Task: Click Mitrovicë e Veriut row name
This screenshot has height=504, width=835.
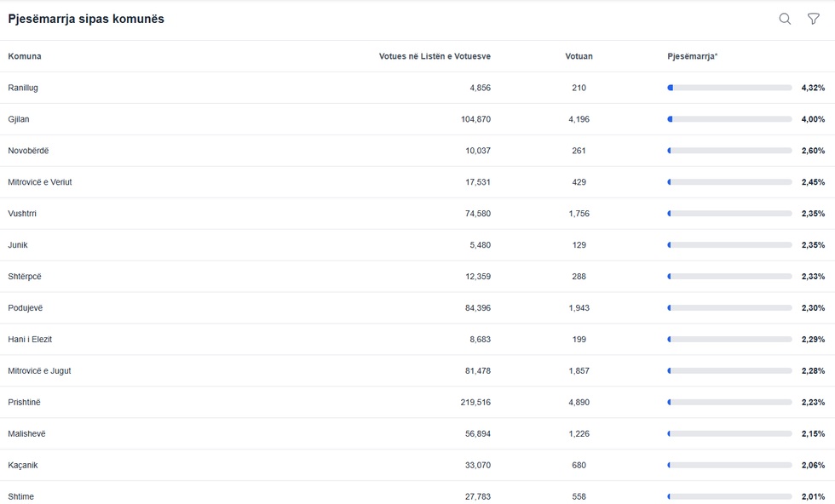Action: coord(40,182)
